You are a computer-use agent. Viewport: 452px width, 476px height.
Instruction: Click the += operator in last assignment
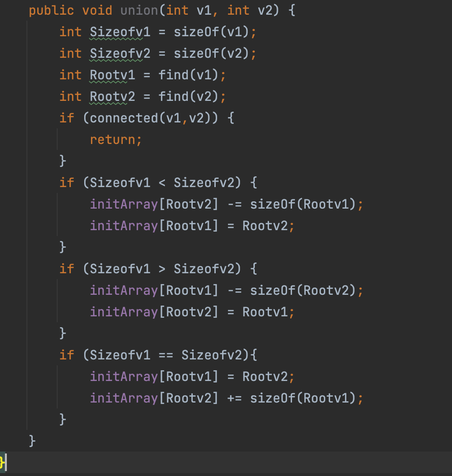tap(234, 398)
